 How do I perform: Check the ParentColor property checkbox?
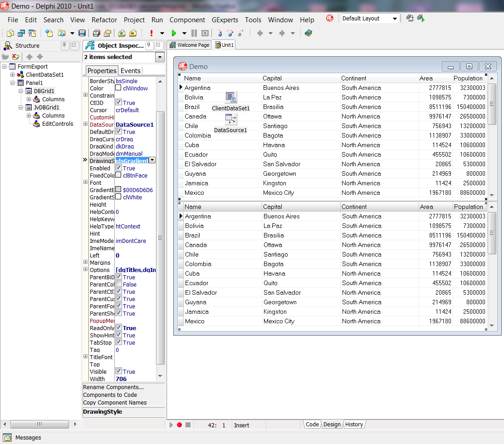(118, 284)
